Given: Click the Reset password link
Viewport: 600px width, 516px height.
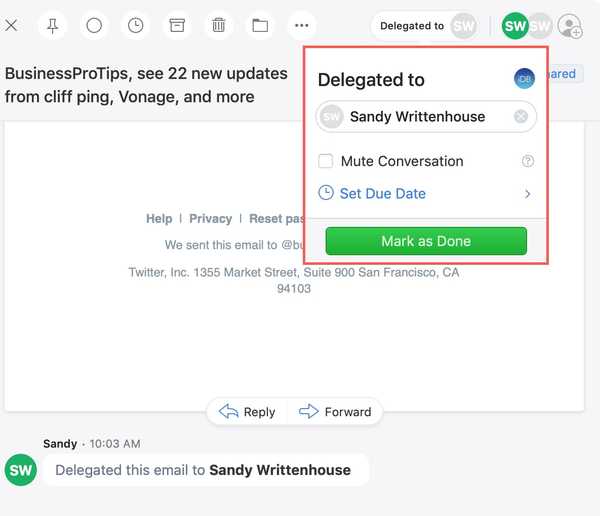Looking at the screenshot, I should (x=276, y=219).
